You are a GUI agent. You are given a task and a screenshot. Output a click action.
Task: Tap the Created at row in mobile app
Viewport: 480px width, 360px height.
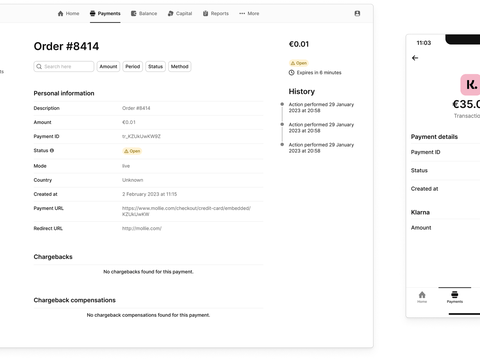click(445, 189)
